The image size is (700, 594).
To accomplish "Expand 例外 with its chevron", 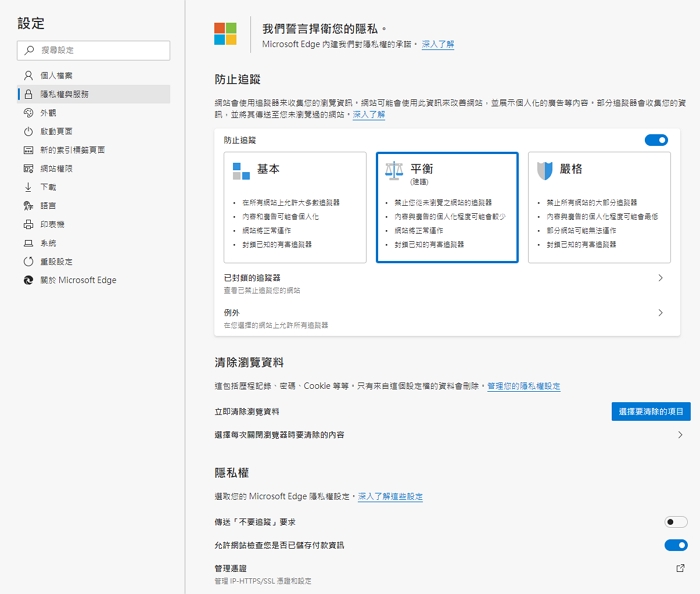I will click(661, 312).
